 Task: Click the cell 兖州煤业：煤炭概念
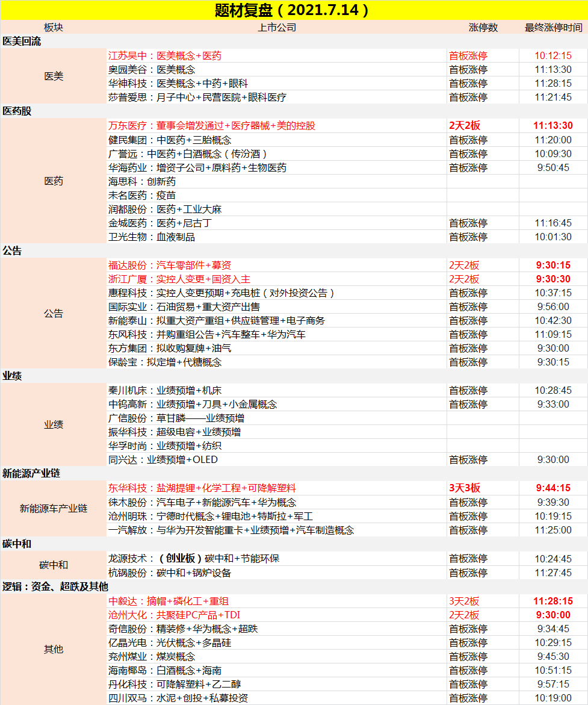click(x=276, y=657)
